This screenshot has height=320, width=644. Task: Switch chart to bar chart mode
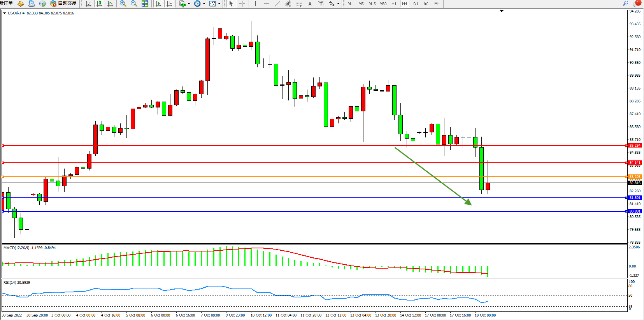[x=88, y=4]
